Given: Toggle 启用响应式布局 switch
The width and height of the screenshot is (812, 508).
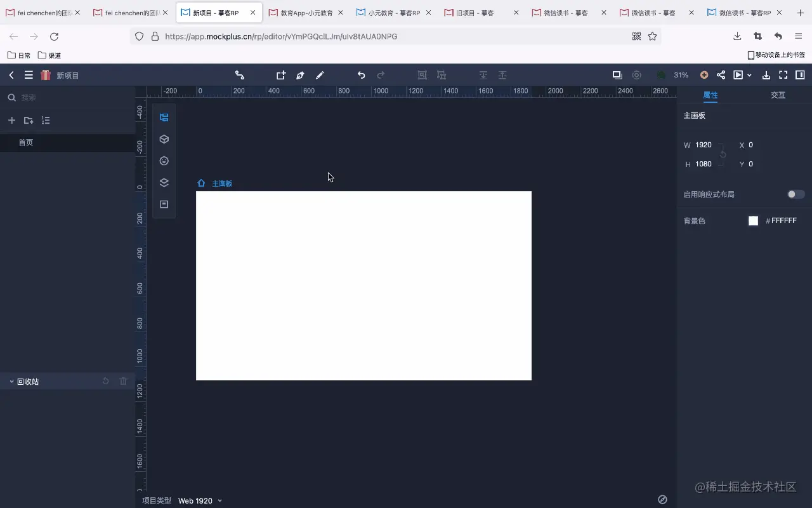Looking at the screenshot, I should pyautogui.click(x=796, y=194).
